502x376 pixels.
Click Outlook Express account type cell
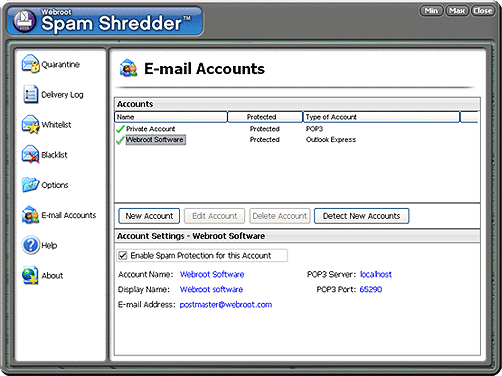331,140
